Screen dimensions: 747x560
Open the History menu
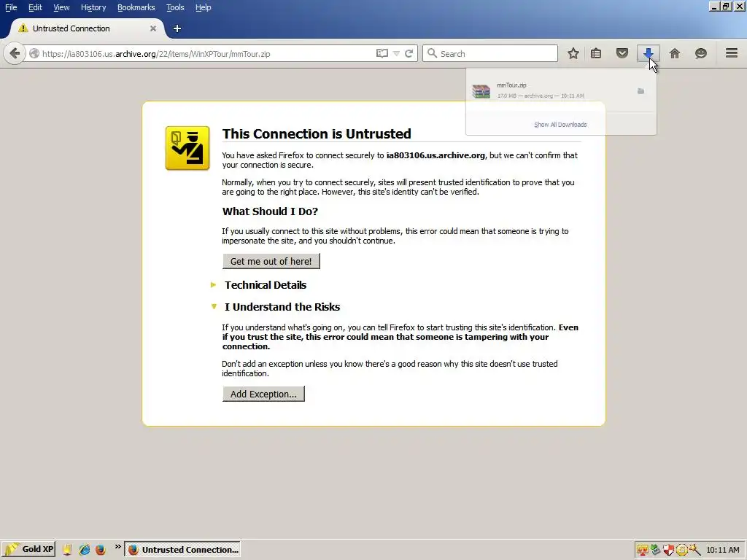pos(93,7)
